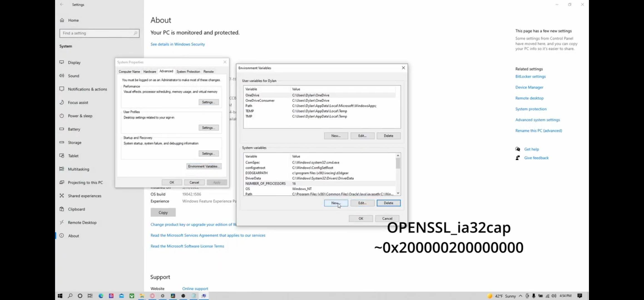
Task: Select the TEMP user variable row
Action: coord(249,111)
